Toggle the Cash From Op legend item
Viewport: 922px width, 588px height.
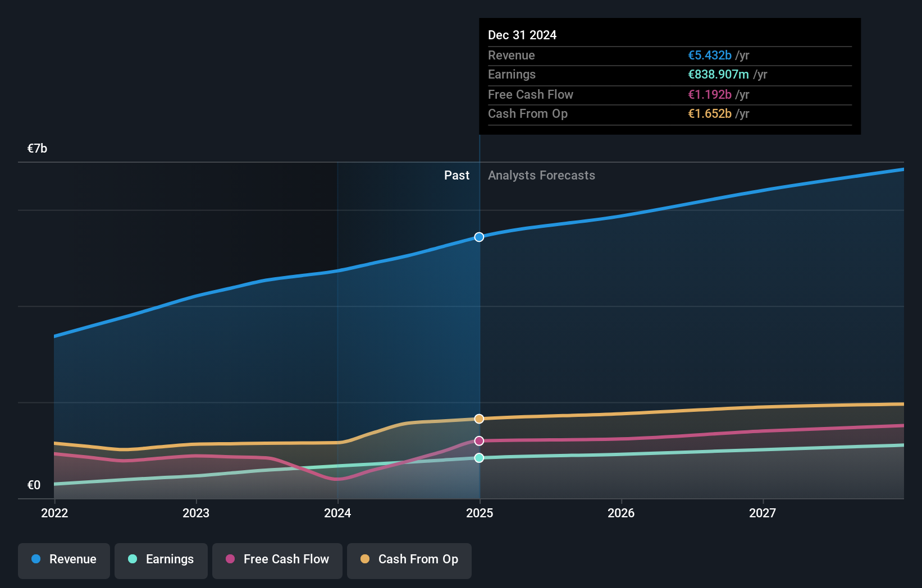click(409, 560)
